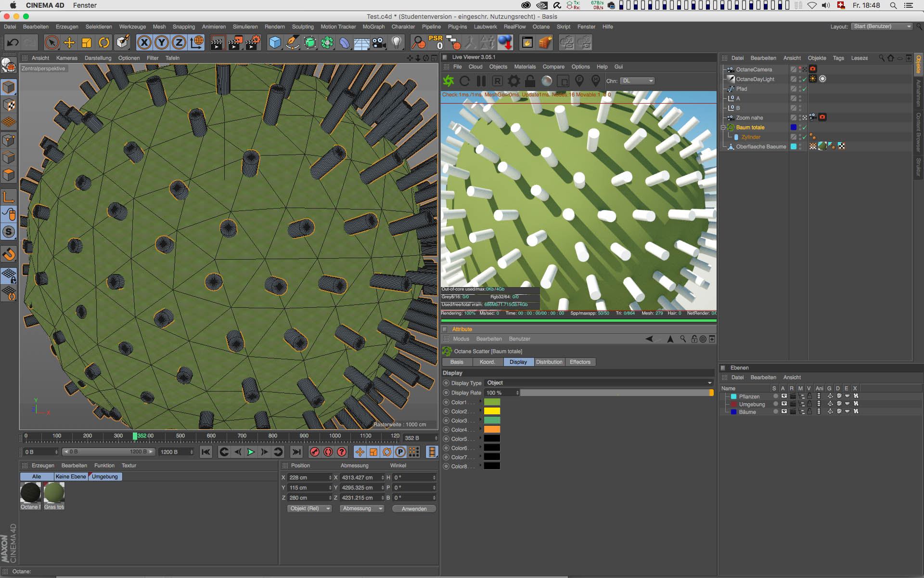Click the record keyframe button
This screenshot has height=578, width=924.
314,452
